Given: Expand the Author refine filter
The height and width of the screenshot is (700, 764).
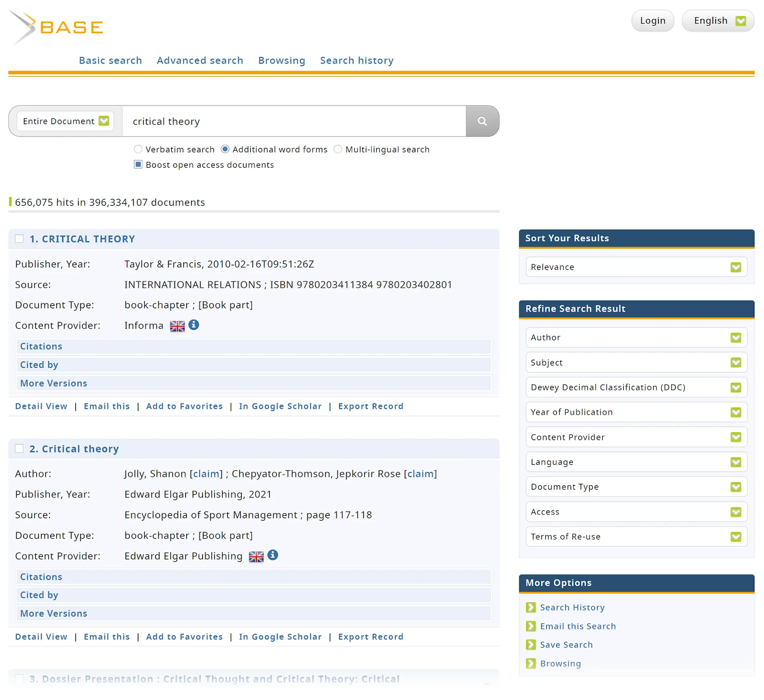Looking at the screenshot, I should point(637,337).
